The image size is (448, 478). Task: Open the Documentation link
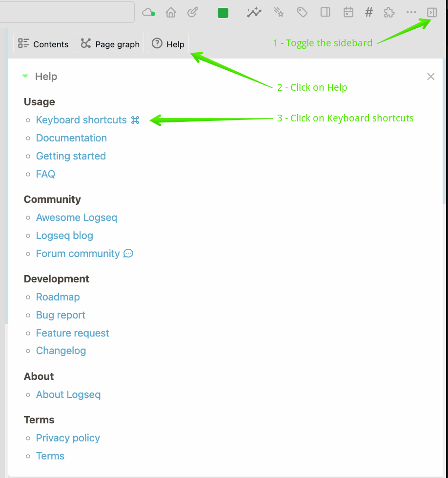click(71, 138)
